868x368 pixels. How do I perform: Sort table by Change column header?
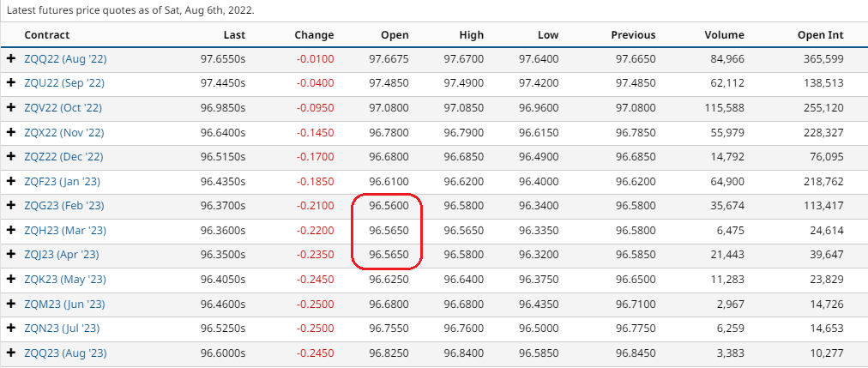[x=314, y=35]
